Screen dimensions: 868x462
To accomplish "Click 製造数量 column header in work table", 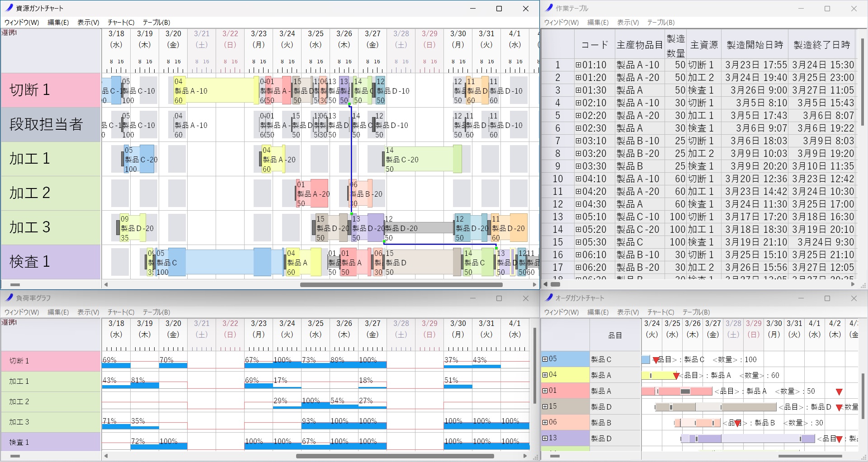I will pos(675,45).
